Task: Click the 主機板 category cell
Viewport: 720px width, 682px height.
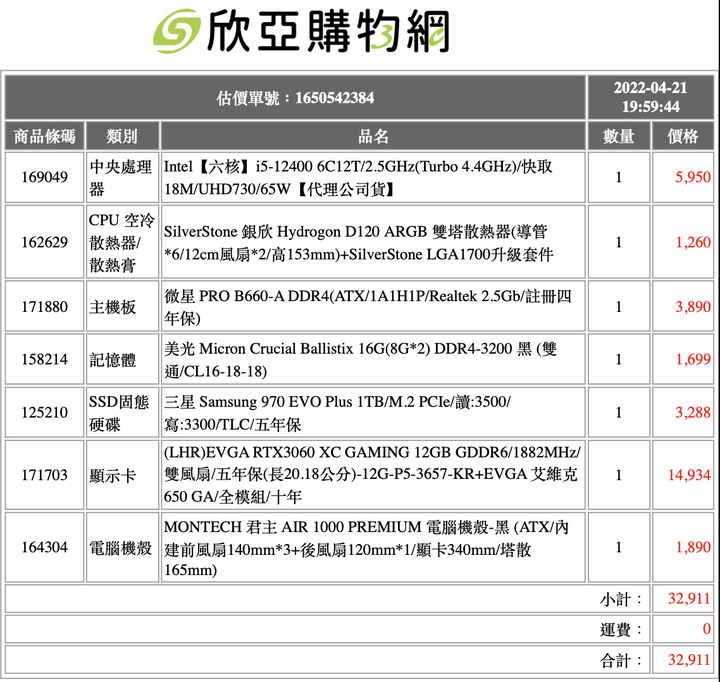Action: pyautogui.click(x=122, y=306)
